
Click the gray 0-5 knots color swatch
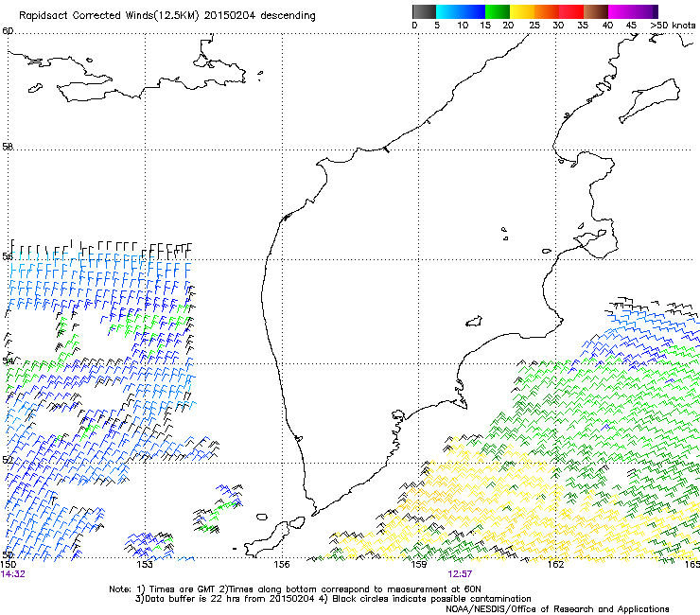424,11
